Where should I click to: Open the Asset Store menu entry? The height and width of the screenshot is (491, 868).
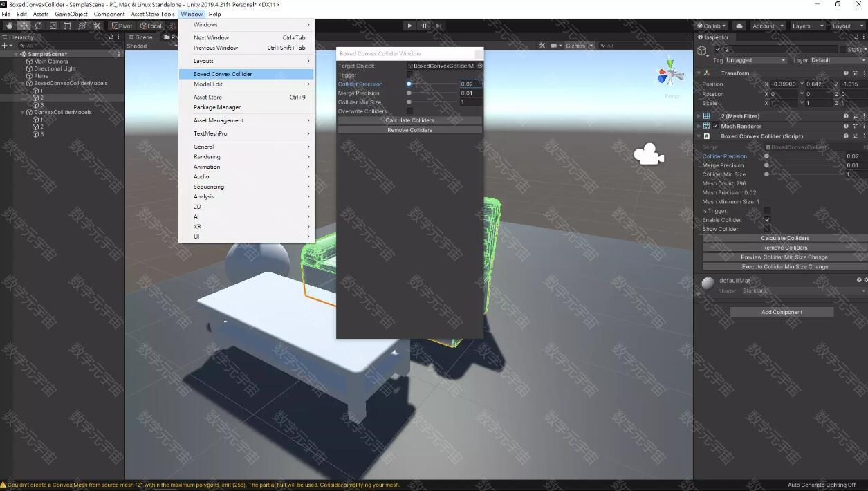246,98
